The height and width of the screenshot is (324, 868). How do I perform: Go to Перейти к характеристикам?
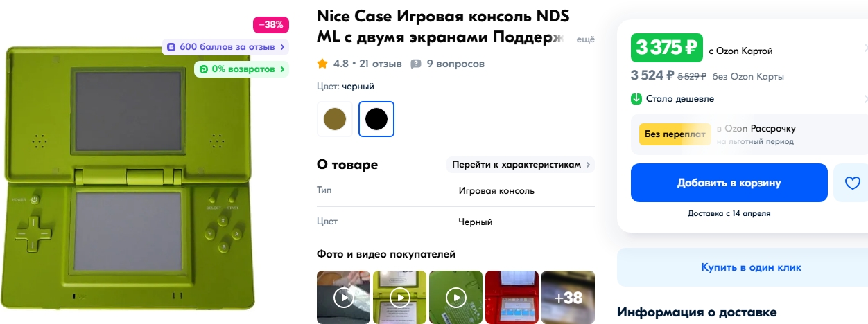click(x=521, y=165)
